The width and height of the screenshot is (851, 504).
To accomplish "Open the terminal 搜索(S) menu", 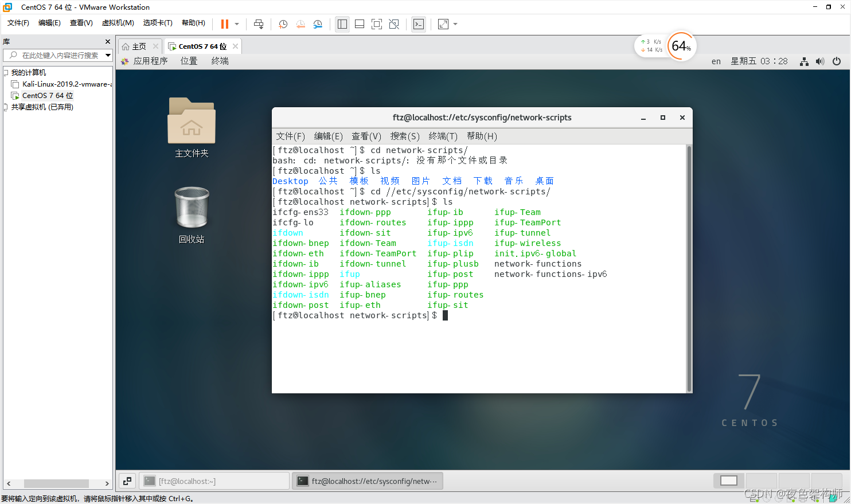I will coord(405,136).
